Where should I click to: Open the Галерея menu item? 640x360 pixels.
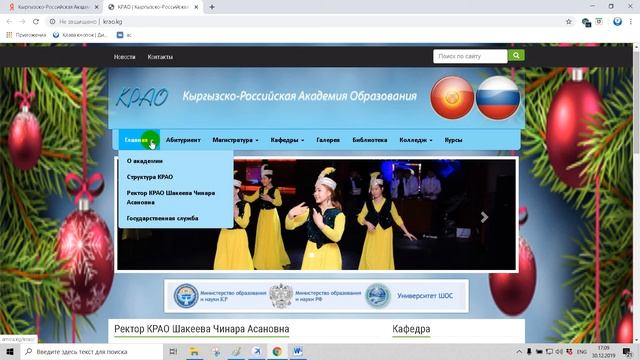pyautogui.click(x=328, y=140)
